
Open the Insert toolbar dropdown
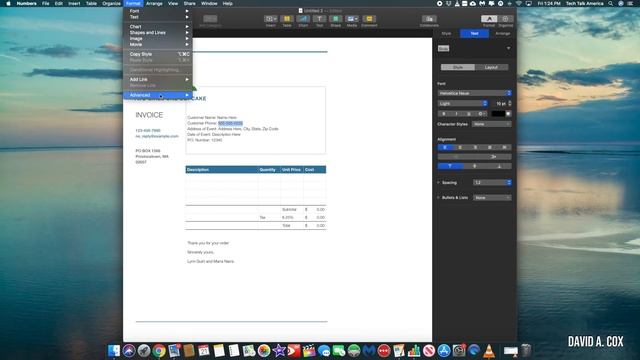(x=271, y=19)
